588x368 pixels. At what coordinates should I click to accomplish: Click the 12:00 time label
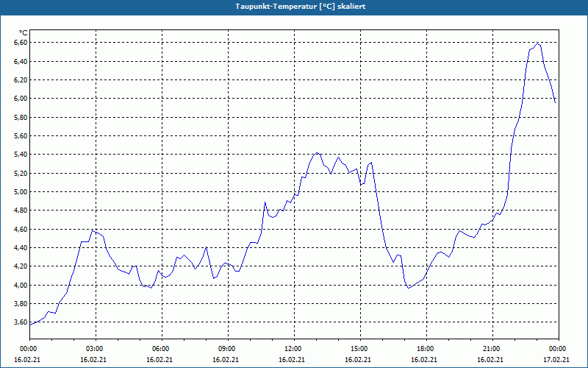(293, 349)
